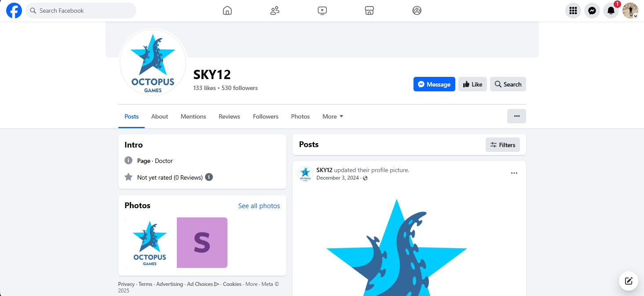Viewport: 644px width, 296px height.
Task: Open the post's three-dot options menu
Action: 514,173
